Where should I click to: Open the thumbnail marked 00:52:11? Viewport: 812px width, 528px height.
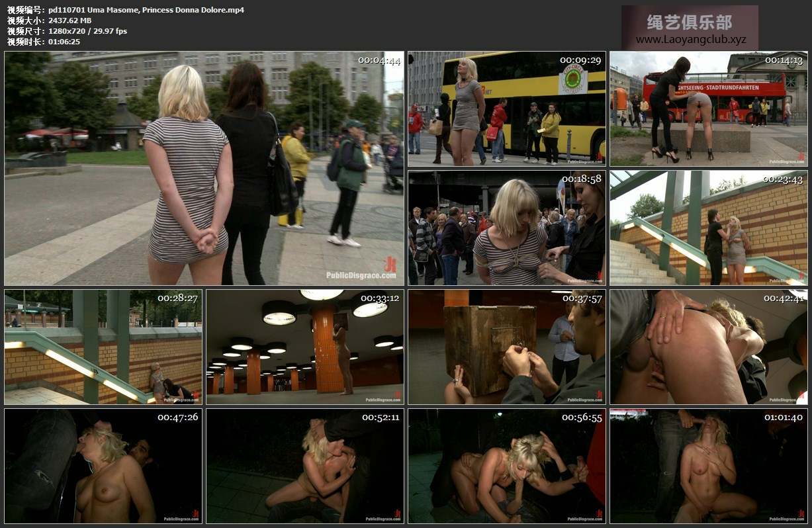[304, 466]
